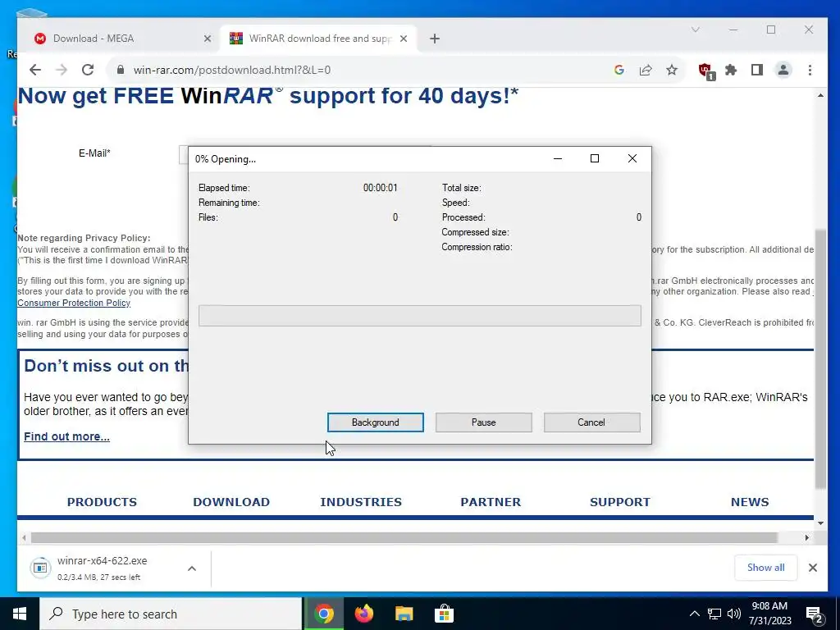Open File Explorer from the taskbar

coord(404,614)
